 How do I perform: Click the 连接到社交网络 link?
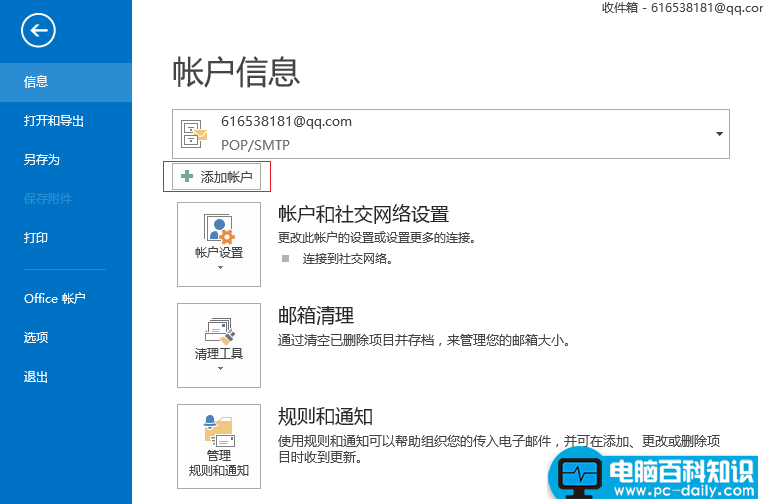pos(347,259)
